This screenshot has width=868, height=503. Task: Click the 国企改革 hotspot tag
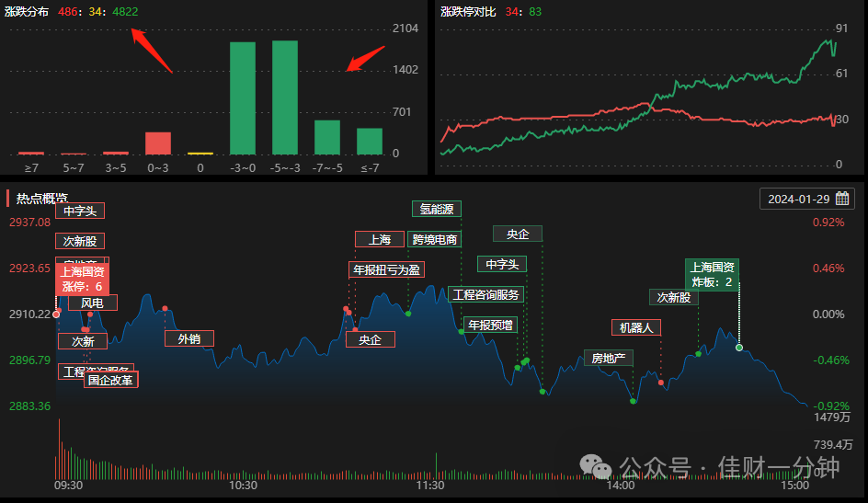click(x=110, y=380)
